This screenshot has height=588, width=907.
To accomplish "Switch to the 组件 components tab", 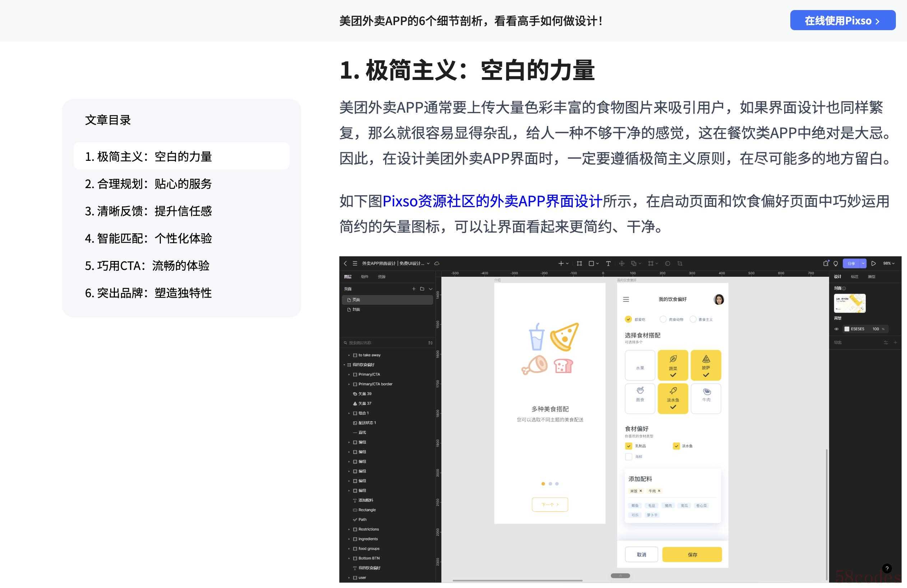I will (x=365, y=277).
